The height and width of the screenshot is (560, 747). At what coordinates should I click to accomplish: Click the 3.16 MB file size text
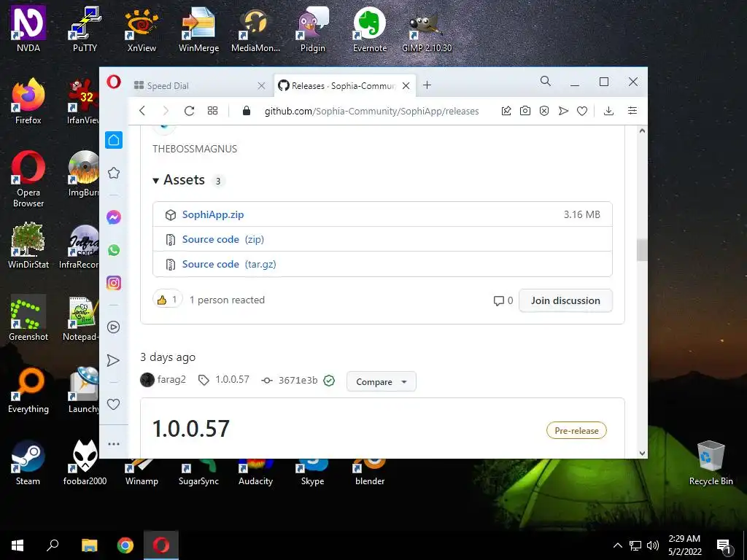[581, 215]
